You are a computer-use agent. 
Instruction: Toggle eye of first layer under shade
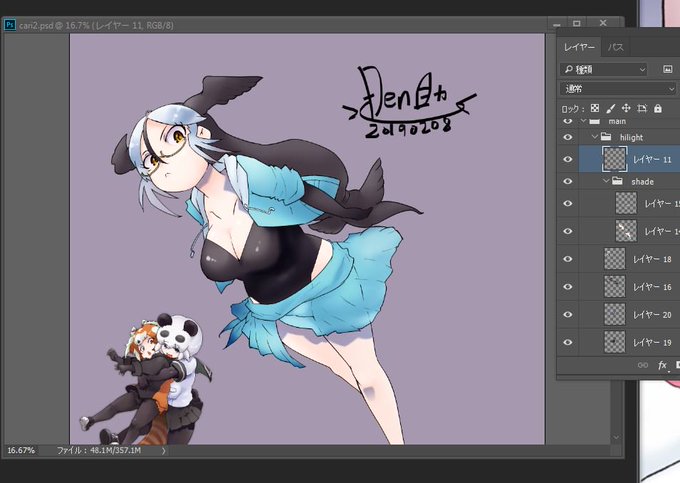point(568,203)
